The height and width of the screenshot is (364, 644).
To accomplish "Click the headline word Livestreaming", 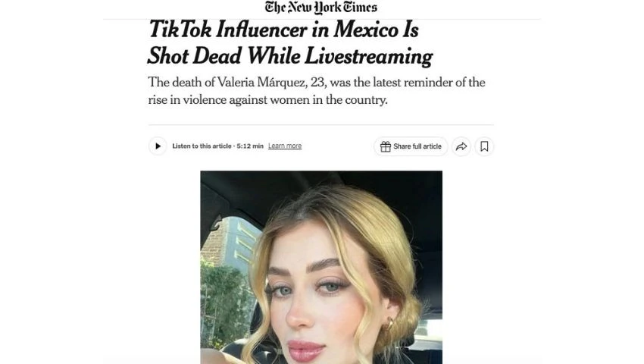I will pyautogui.click(x=368, y=56).
